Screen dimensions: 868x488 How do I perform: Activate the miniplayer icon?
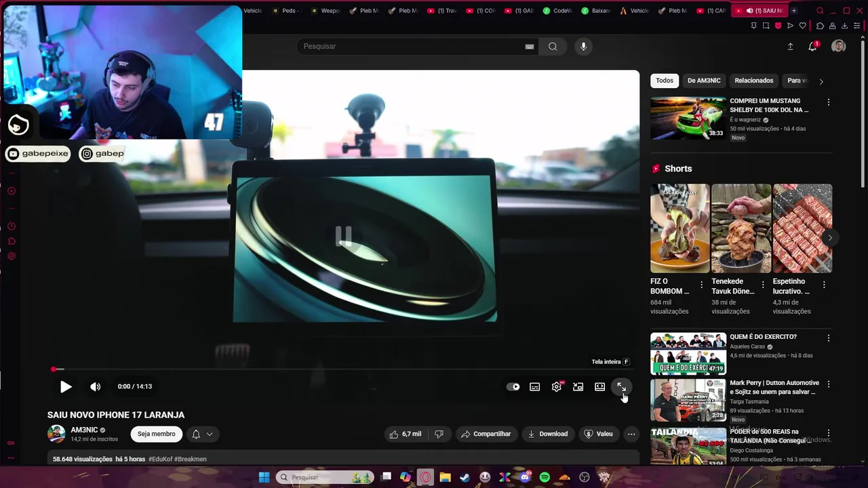(578, 387)
